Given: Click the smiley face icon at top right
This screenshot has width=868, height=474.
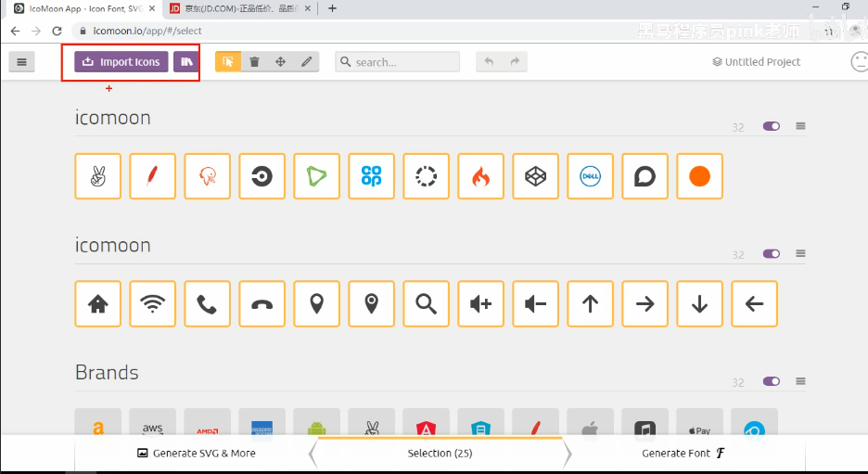Looking at the screenshot, I should [859, 61].
